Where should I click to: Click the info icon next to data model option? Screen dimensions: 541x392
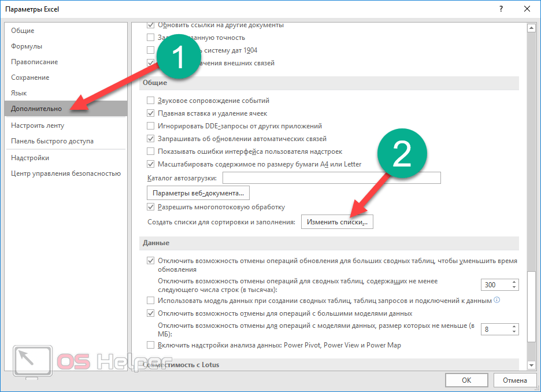tap(497, 301)
